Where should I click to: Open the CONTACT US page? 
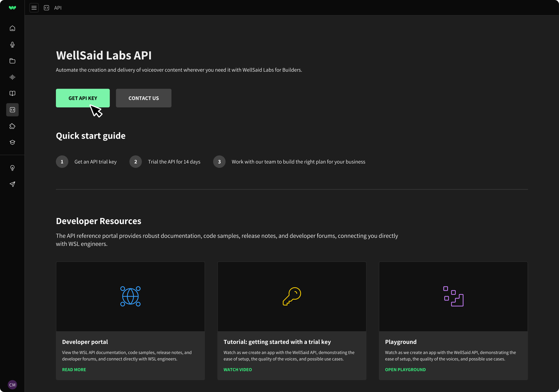(144, 98)
